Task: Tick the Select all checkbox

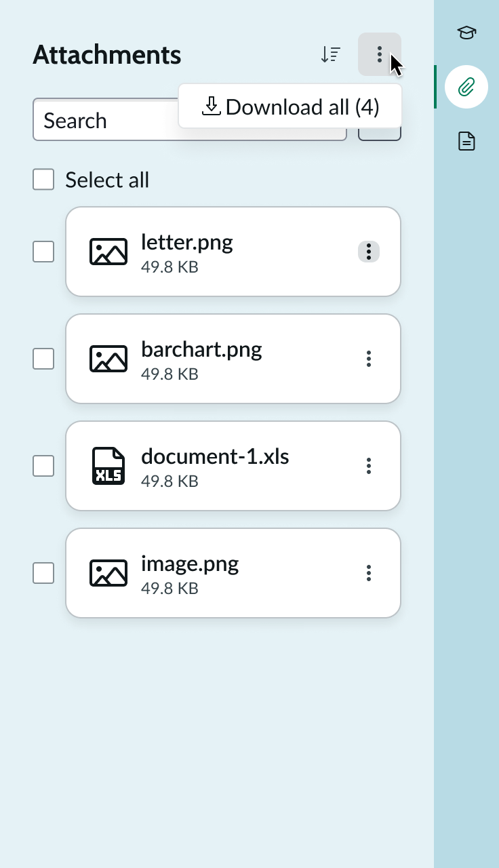Action: pyautogui.click(x=43, y=180)
